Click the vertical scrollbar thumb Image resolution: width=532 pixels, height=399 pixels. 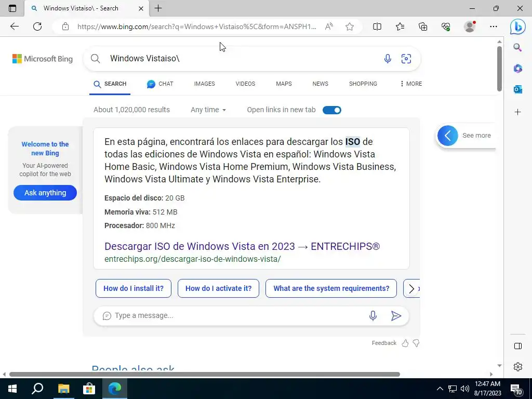tap(499, 69)
